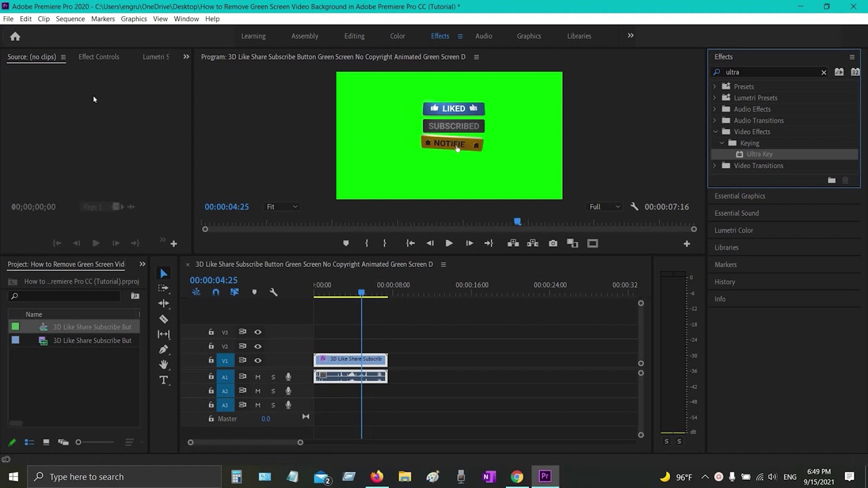Open program monitor settings wrench
This screenshot has height=488, width=868.
[x=634, y=207]
